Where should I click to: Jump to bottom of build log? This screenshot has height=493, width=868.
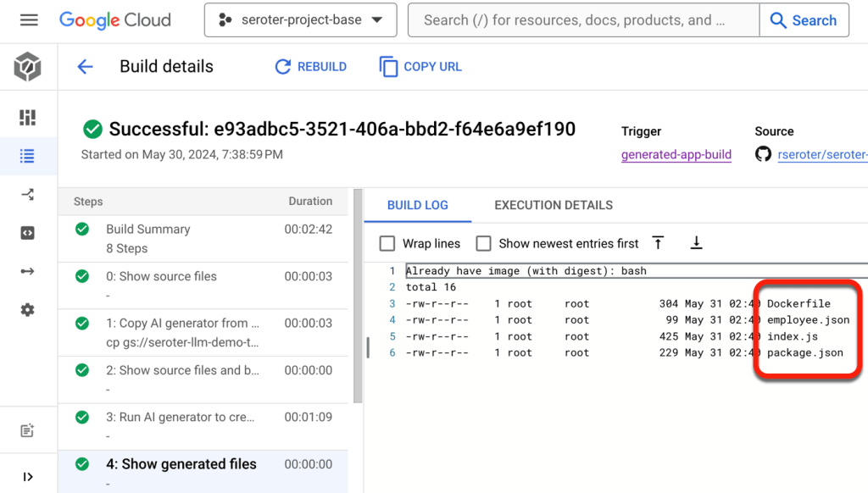pyautogui.click(x=696, y=243)
